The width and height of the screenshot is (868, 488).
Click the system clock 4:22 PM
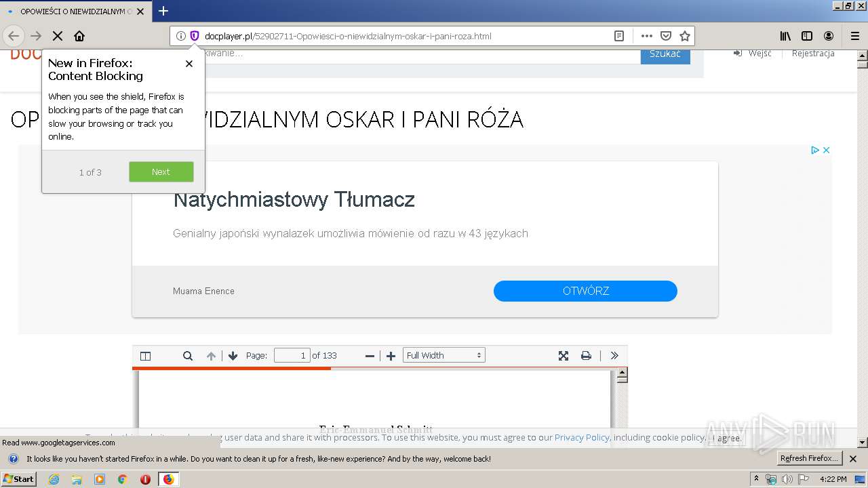833,479
